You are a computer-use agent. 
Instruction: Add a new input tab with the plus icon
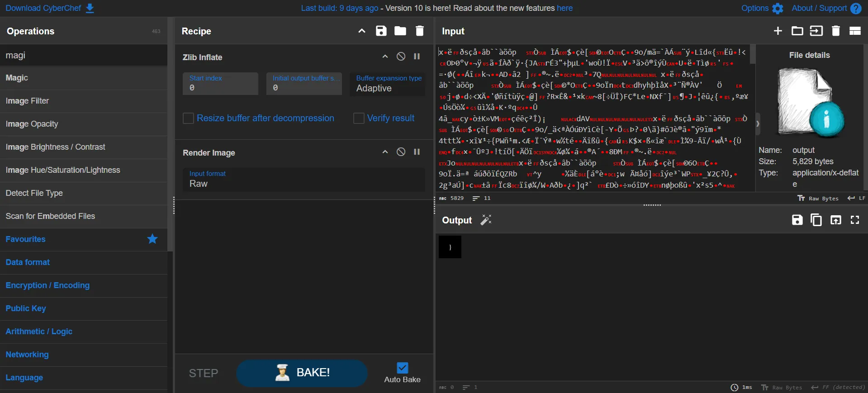pyautogui.click(x=778, y=31)
